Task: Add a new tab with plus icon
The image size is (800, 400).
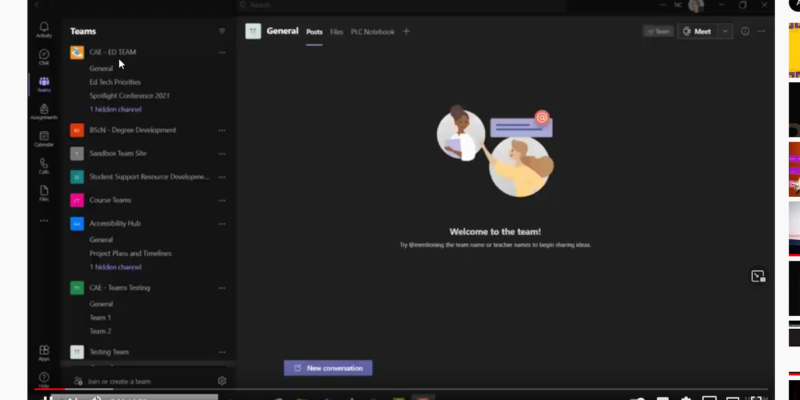Action: point(406,31)
